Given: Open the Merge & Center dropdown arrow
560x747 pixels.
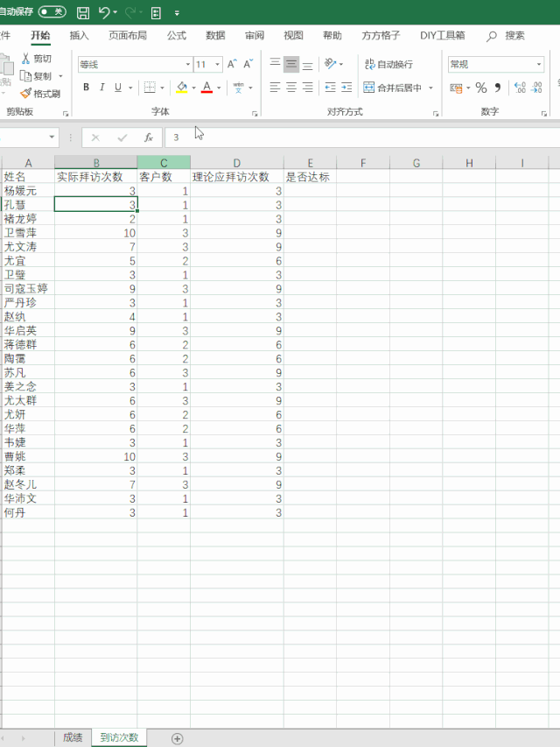Looking at the screenshot, I should [430, 88].
